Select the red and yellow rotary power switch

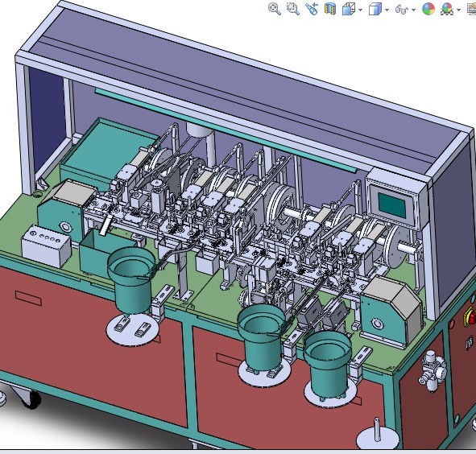[x=470, y=316]
